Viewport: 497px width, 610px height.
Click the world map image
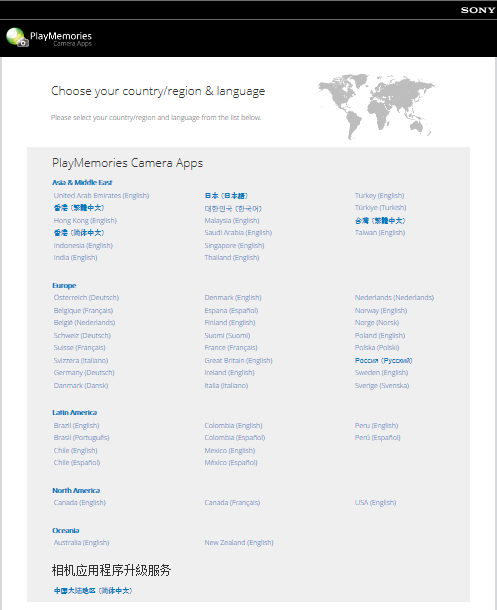tap(376, 107)
